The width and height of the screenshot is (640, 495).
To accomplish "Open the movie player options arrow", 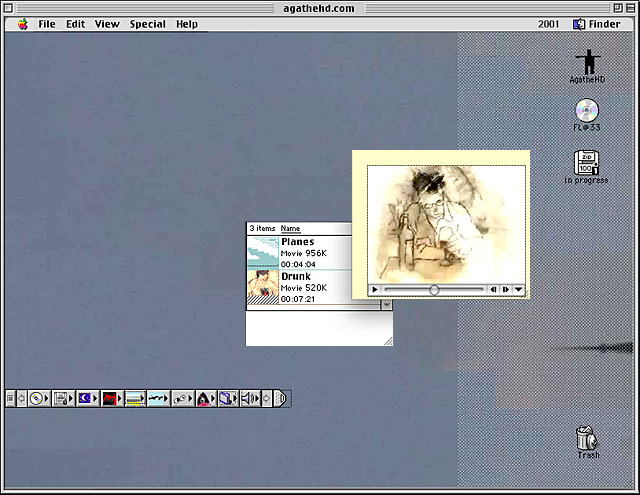I will coord(518,289).
